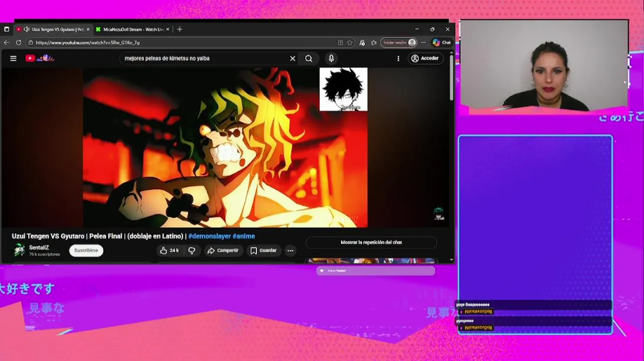This screenshot has height=361, width=644.
Task: Reload the page with refresh icon
Action: (x=19, y=43)
